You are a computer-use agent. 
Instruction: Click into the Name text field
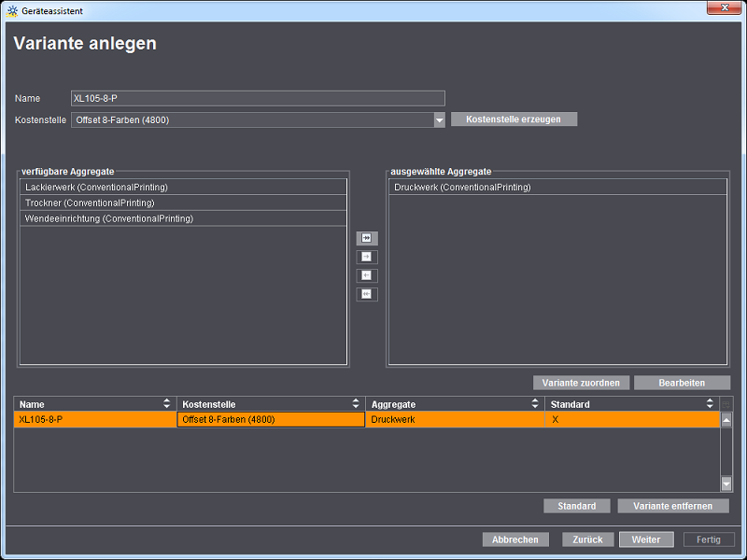click(x=258, y=98)
